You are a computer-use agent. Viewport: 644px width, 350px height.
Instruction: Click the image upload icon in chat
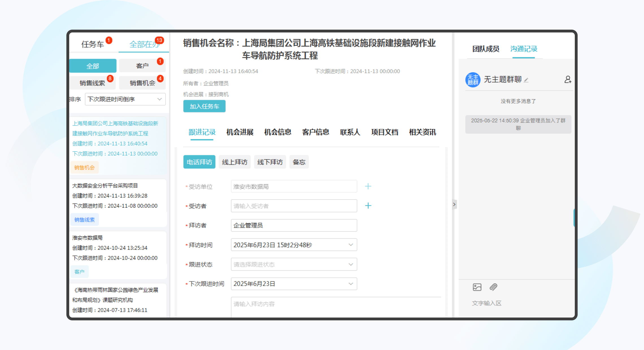(477, 287)
